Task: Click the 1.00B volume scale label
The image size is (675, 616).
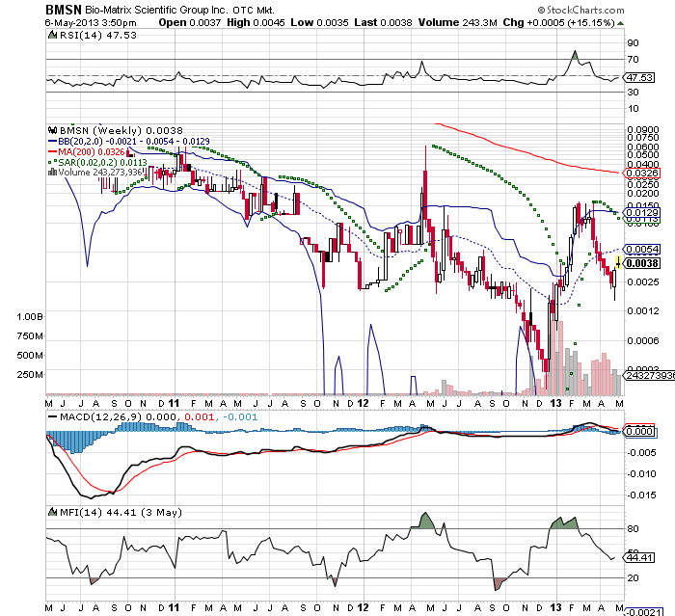Action: coord(30,317)
